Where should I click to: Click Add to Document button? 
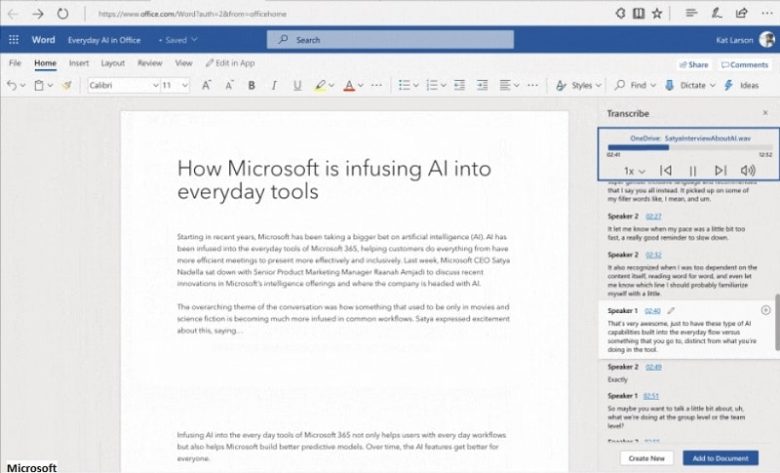(x=720, y=458)
